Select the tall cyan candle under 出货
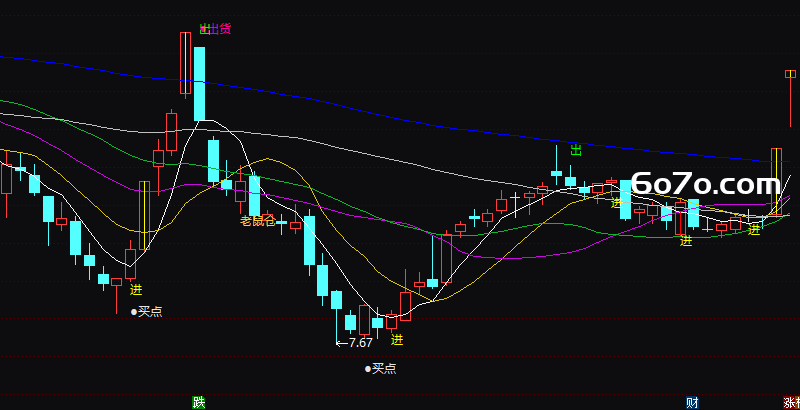Screen dimensions: 800x410 pyautogui.click(x=199, y=84)
